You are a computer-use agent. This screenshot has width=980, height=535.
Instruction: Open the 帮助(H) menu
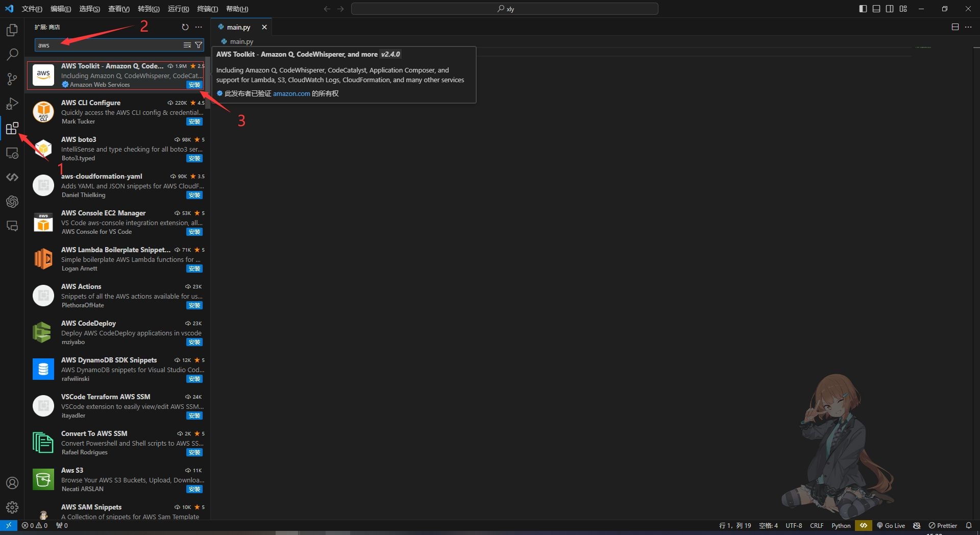coord(237,9)
